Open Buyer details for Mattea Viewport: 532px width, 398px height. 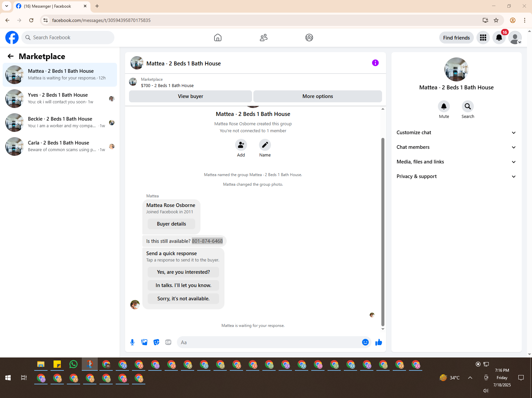171,224
